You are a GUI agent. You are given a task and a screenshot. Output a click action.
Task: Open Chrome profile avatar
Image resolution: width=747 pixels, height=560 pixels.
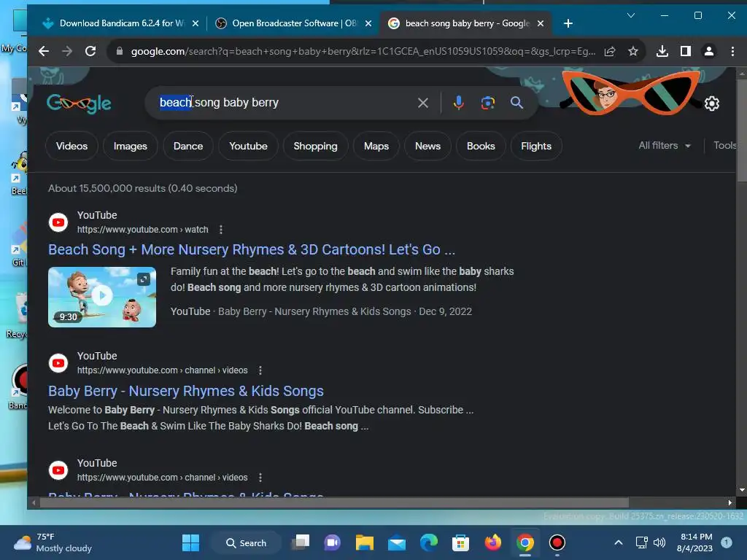pos(709,51)
